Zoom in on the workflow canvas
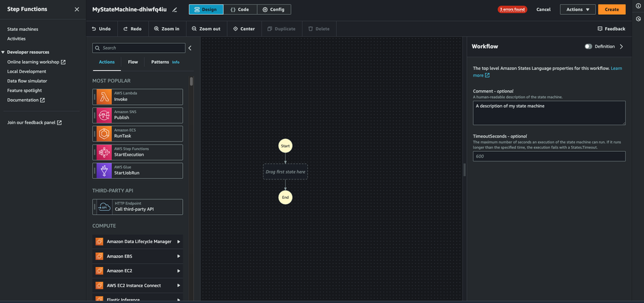The image size is (644, 303). point(167,29)
